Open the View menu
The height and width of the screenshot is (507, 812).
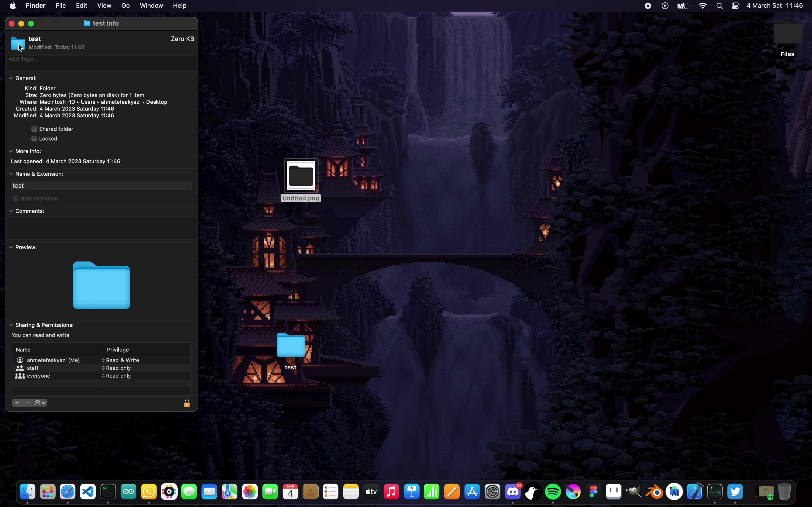[104, 6]
